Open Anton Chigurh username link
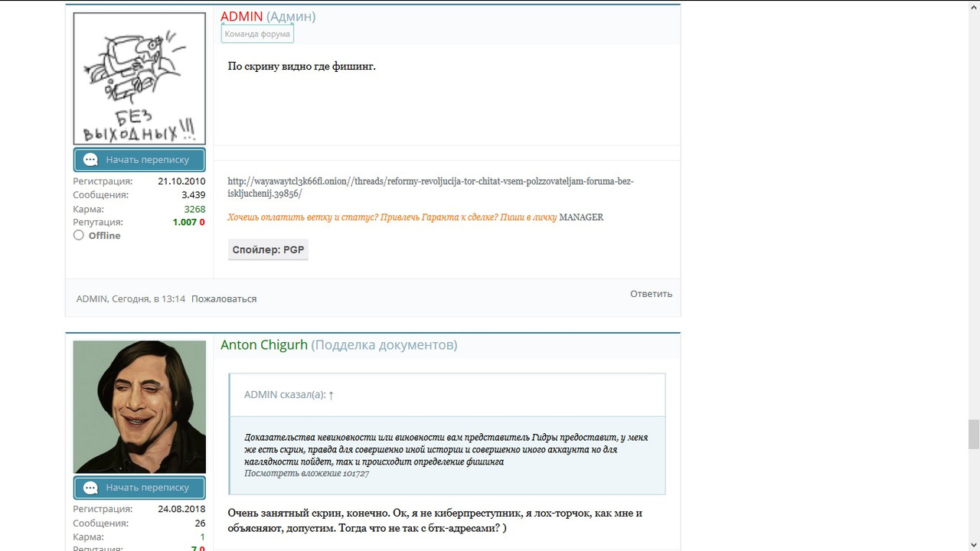Screen dimensions: 980x551 pyautogui.click(x=264, y=344)
